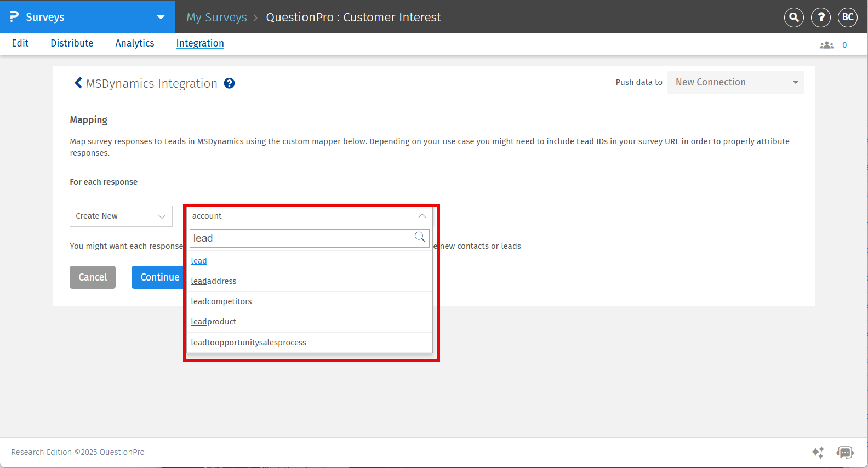
Task: Click the magnifier icon inside the entity search box
Action: click(420, 237)
